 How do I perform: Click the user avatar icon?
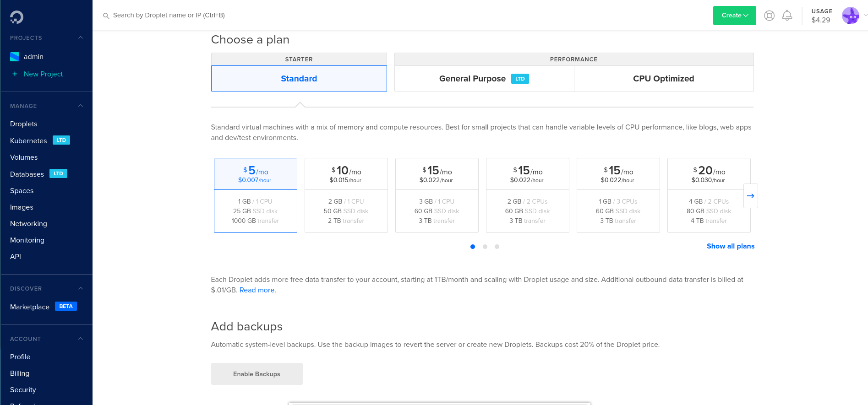pos(851,16)
